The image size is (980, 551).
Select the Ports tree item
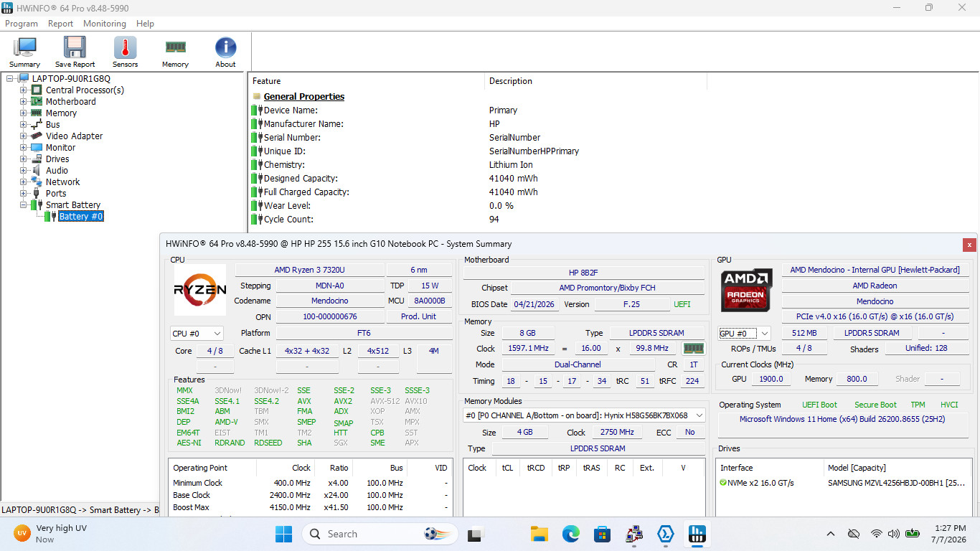pos(56,193)
